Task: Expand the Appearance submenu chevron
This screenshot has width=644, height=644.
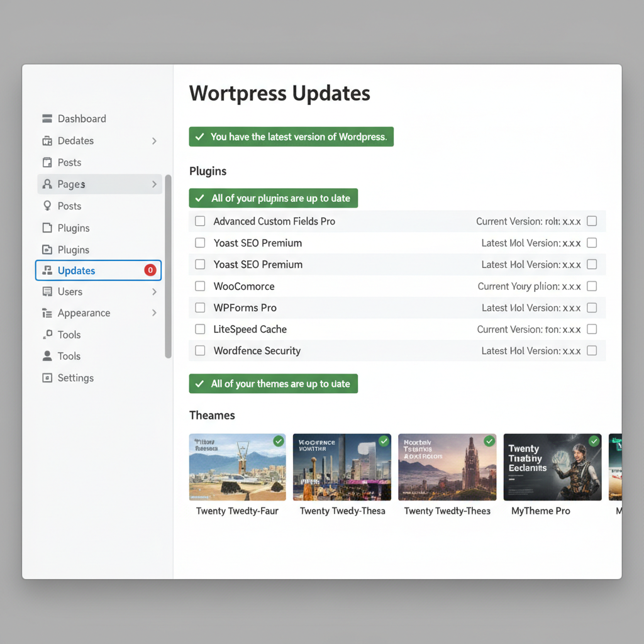Action: (x=154, y=313)
